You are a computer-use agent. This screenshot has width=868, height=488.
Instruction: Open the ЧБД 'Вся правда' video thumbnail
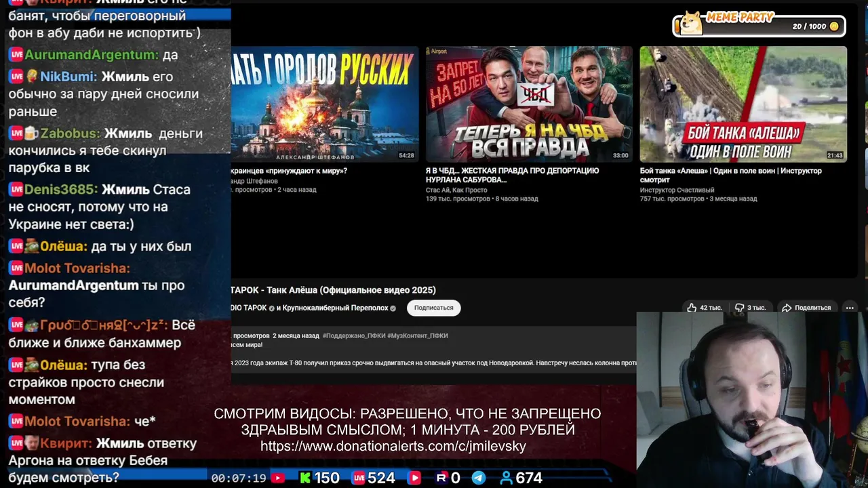(529, 104)
